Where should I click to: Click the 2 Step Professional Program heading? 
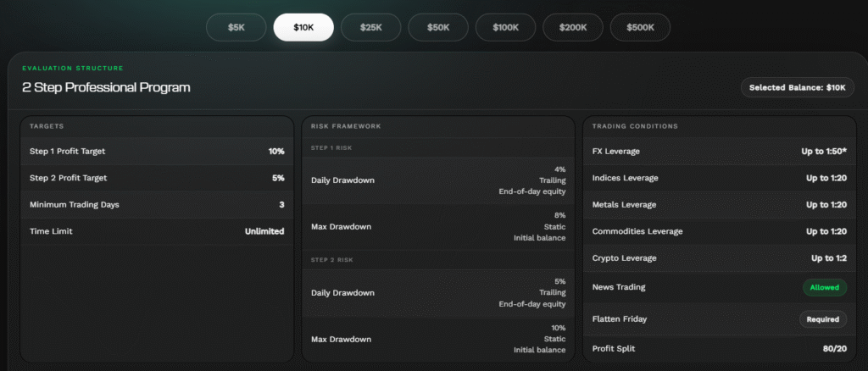[106, 87]
